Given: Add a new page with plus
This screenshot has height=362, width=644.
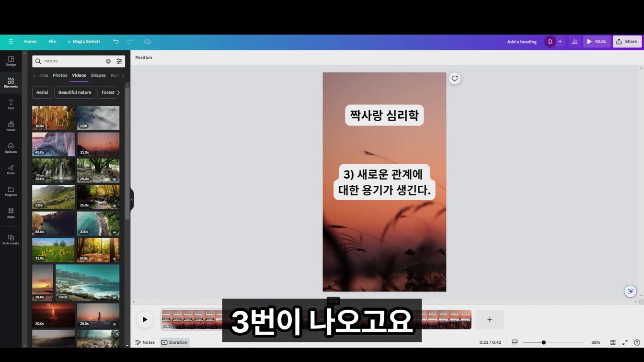Looking at the screenshot, I should (490, 319).
